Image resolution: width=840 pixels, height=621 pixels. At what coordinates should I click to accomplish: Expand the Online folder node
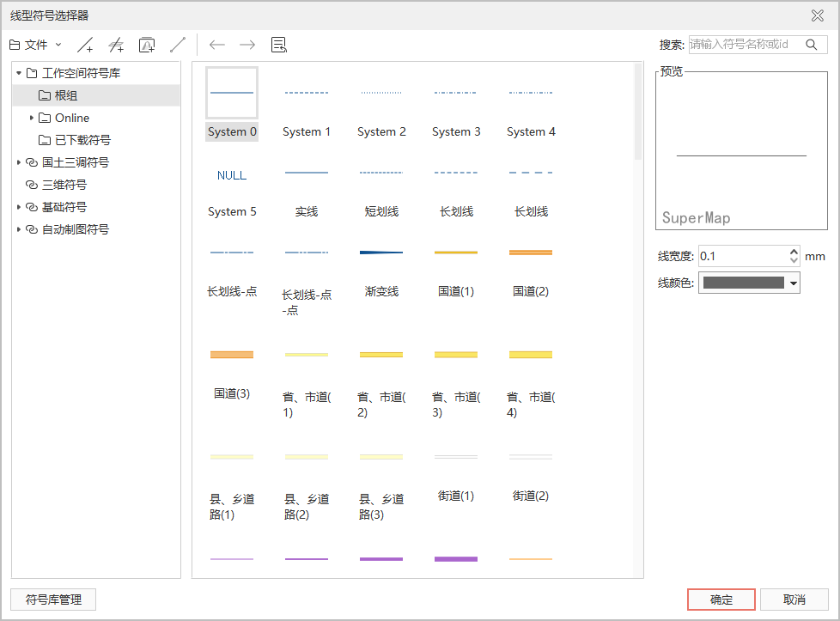[32, 118]
